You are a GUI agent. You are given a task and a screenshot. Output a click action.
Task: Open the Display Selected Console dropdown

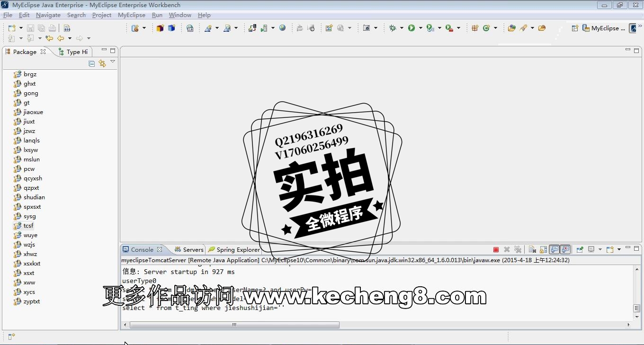pyautogui.click(x=600, y=249)
